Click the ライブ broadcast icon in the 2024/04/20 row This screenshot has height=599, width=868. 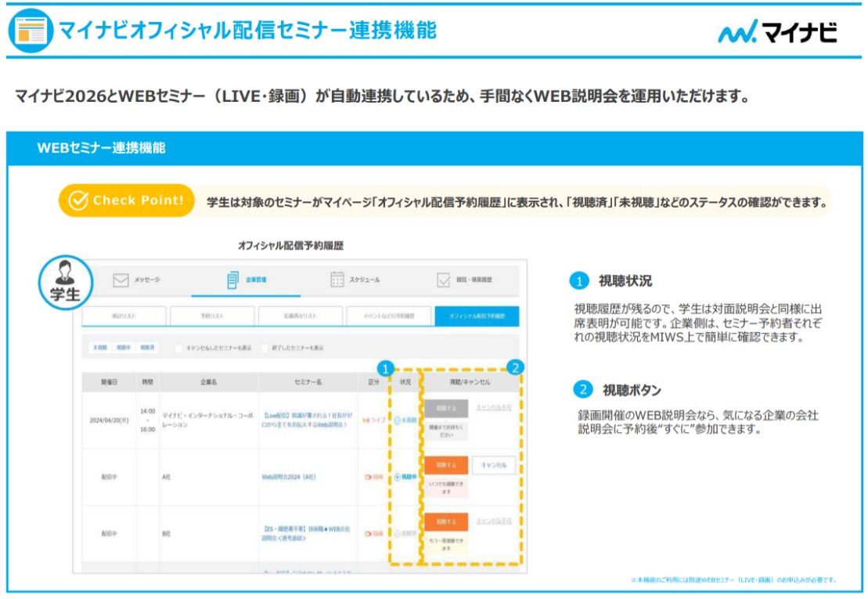point(366,420)
